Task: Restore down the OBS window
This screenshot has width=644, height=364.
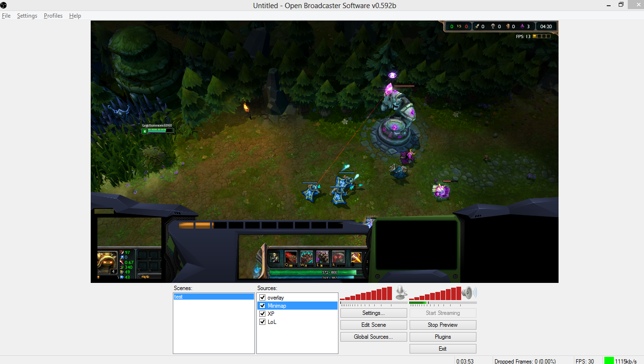Action: coord(621,5)
